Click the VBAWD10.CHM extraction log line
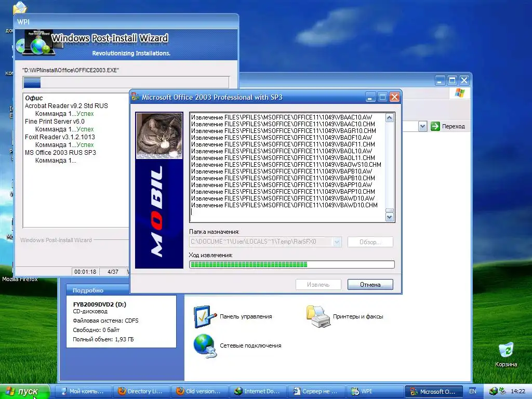Image resolution: width=532 pixels, height=399 pixels. [284, 205]
